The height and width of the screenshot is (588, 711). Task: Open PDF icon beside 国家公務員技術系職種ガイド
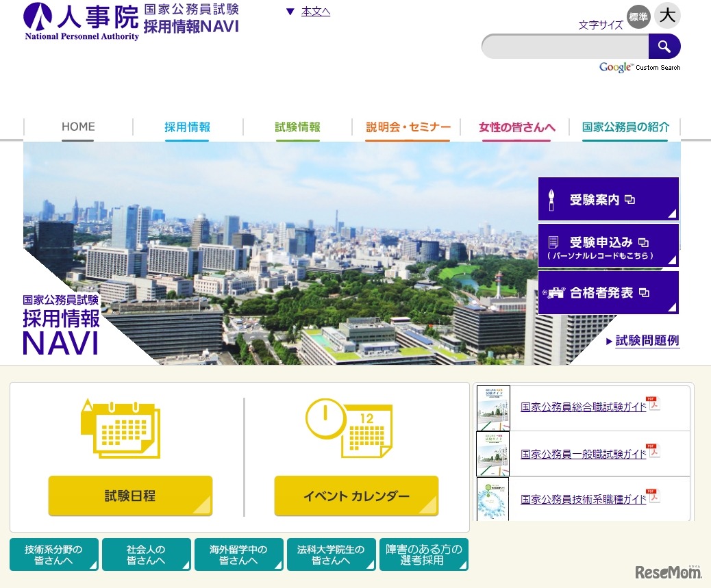coord(653,496)
